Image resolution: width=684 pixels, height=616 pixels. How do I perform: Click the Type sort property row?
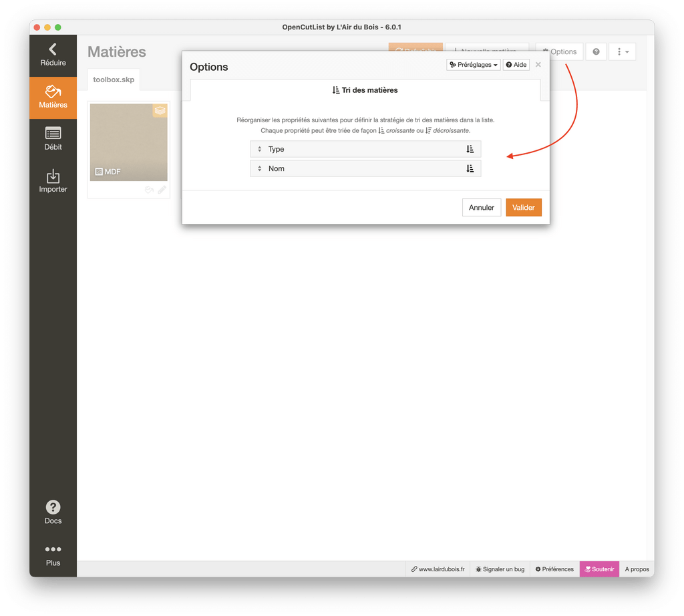pos(365,149)
